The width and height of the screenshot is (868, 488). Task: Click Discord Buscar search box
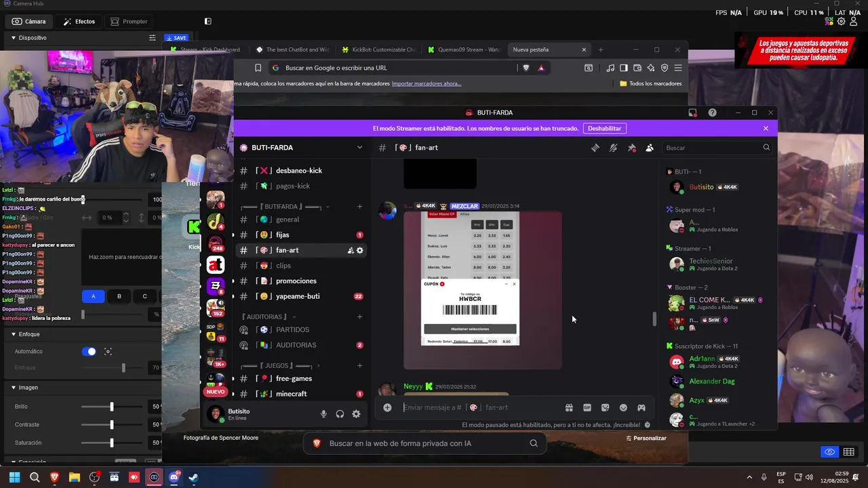coord(717,148)
